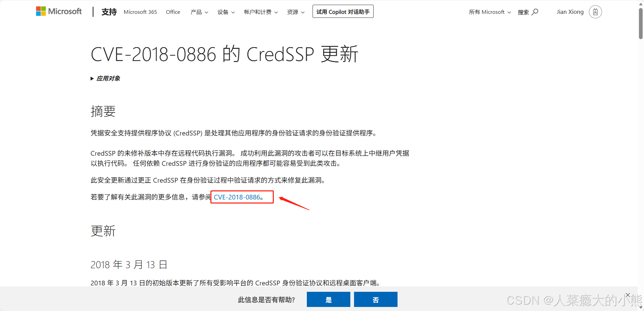Click the search magnifier icon
Image resolution: width=644 pixels, height=311 pixels.
click(x=535, y=12)
